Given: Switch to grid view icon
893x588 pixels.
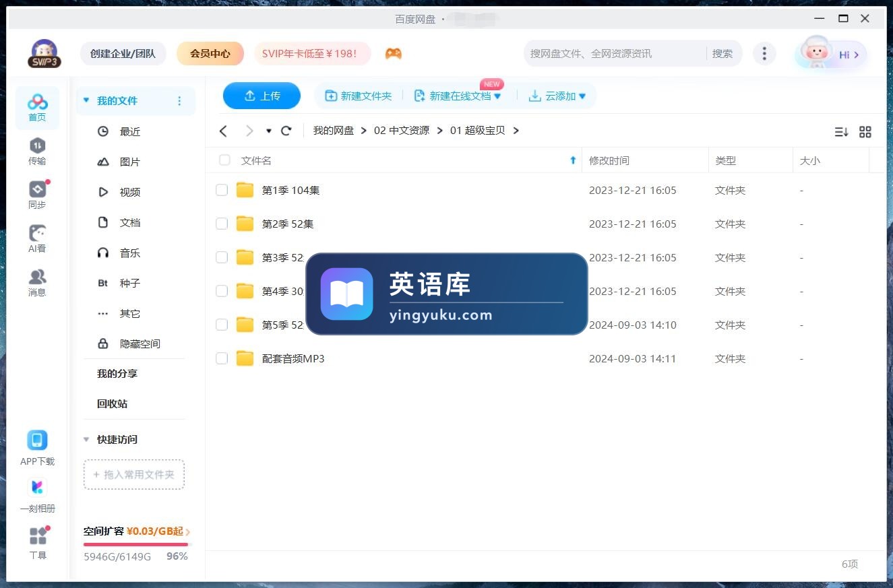Looking at the screenshot, I should coord(865,132).
